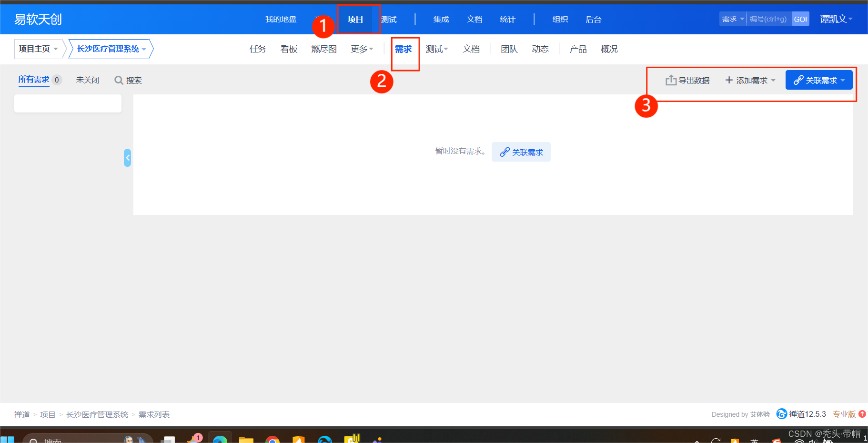Click 导出数据 export icon button
Screen dimensions: 868x443
[687, 80]
